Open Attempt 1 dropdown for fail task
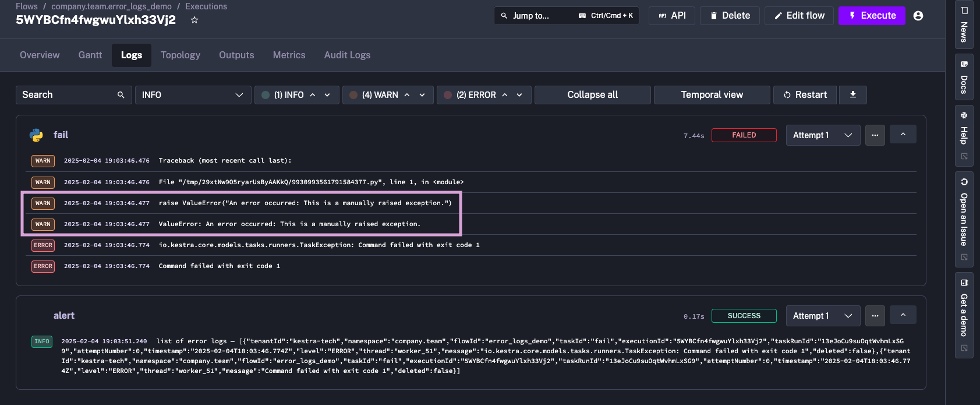This screenshot has width=980, height=405. coord(822,135)
